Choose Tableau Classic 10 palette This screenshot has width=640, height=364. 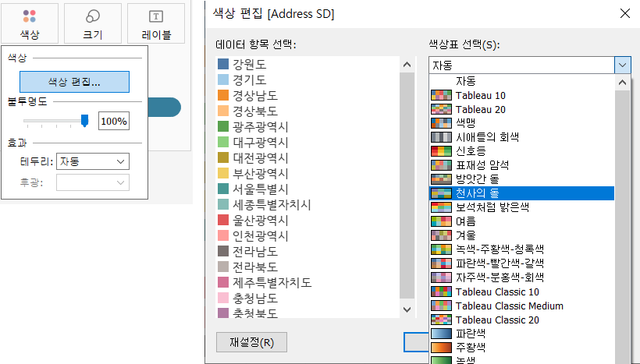522,292
